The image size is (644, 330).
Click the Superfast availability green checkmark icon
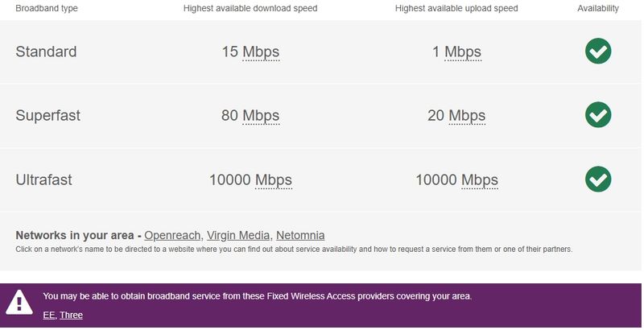click(598, 114)
